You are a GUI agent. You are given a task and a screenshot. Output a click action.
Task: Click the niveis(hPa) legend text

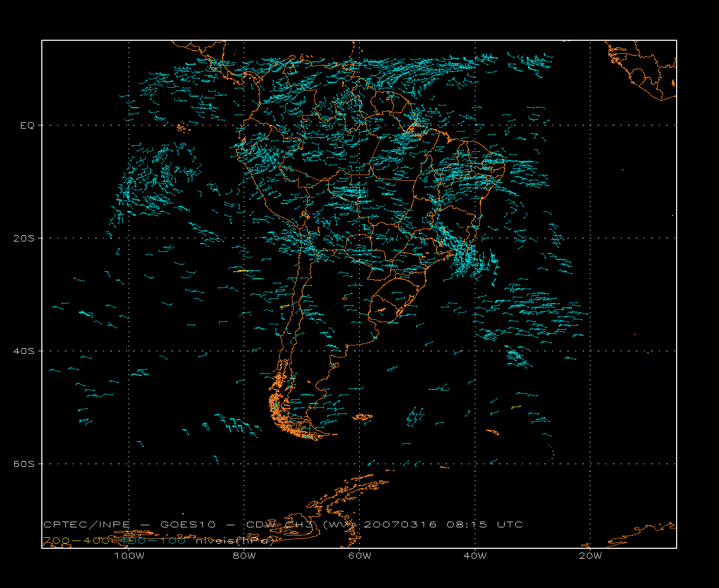pyautogui.click(x=235, y=541)
